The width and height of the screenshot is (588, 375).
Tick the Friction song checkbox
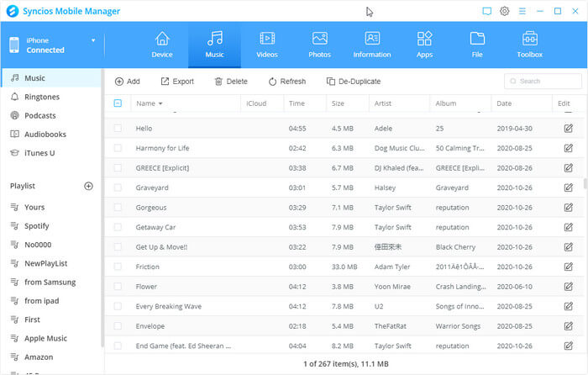click(x=118, y=267)
